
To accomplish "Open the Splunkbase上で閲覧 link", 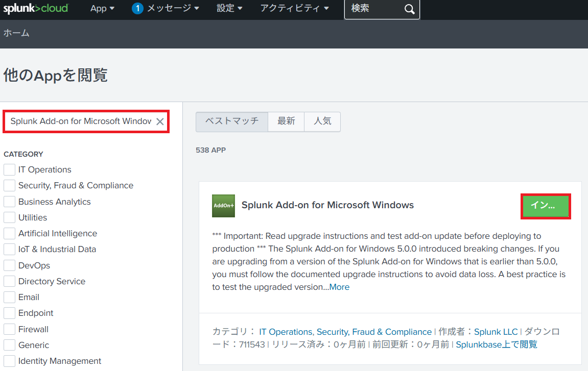I will 496,344.
